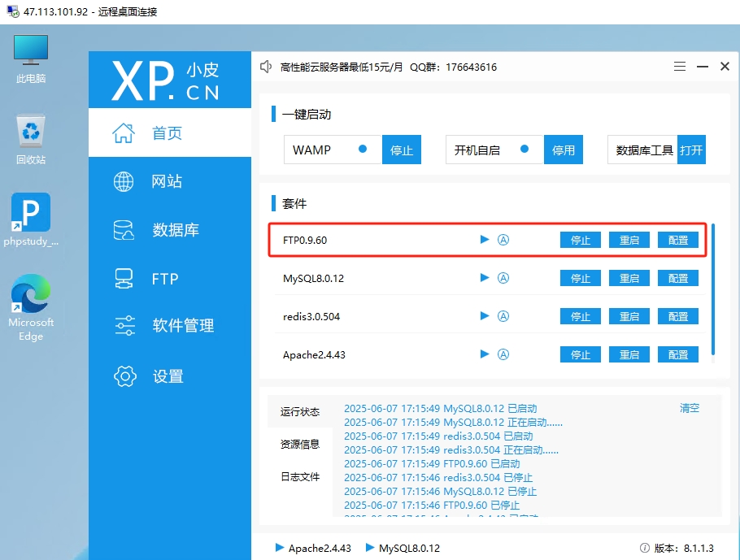Click remote desktop title bar icon
This screenshot has height=560, width=740.
(x=13, y=11)
